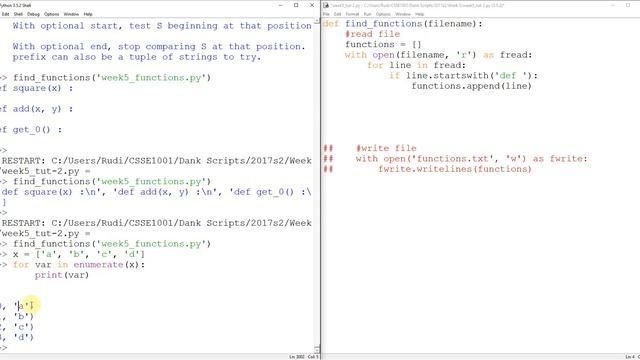
Task: Click the second RESTART line in shell
Action: click(x=157, y=223)
